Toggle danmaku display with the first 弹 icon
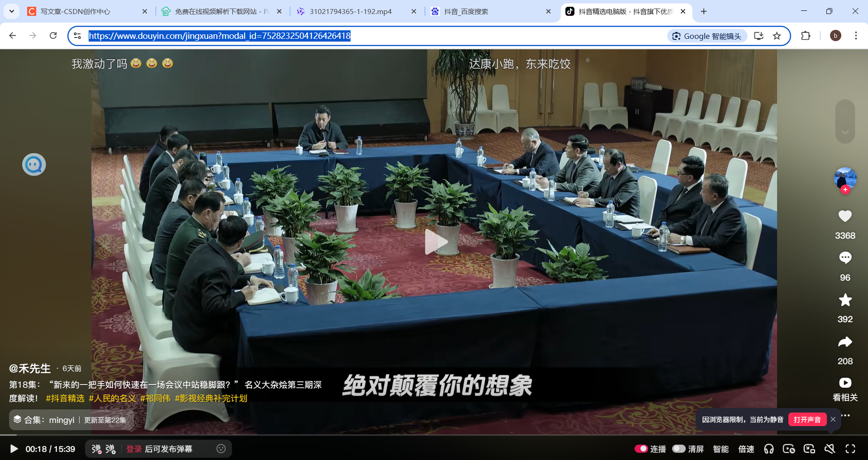868x460 pixels. tap(96, 449)
